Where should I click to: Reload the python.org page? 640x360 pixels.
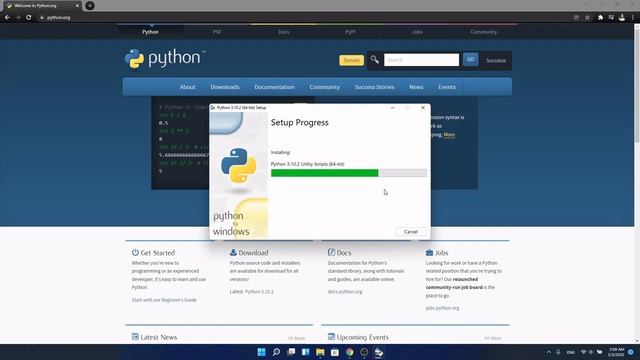pos(29,18)
